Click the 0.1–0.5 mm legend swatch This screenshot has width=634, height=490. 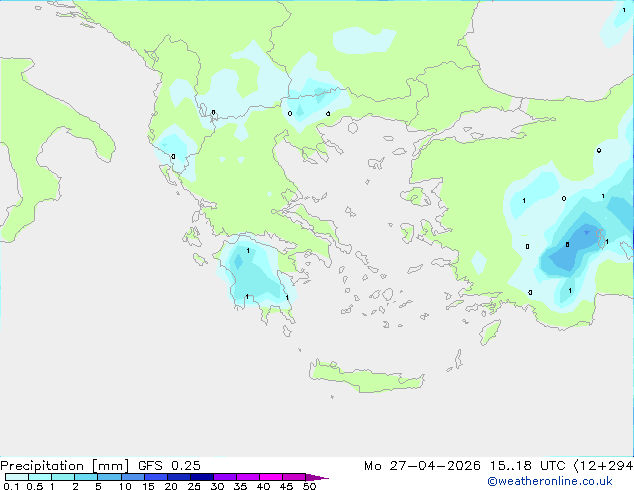tap(17, 477)
